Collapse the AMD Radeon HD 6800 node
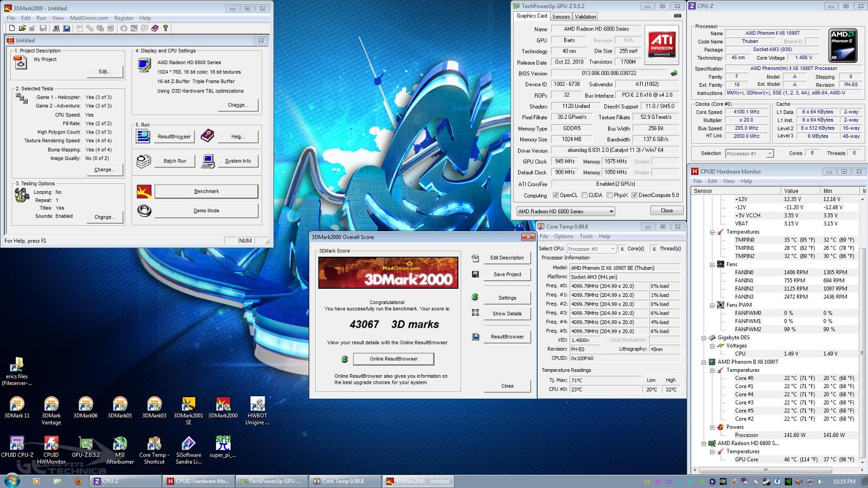This screenshot has height=488, width=868. pos(704,443)
